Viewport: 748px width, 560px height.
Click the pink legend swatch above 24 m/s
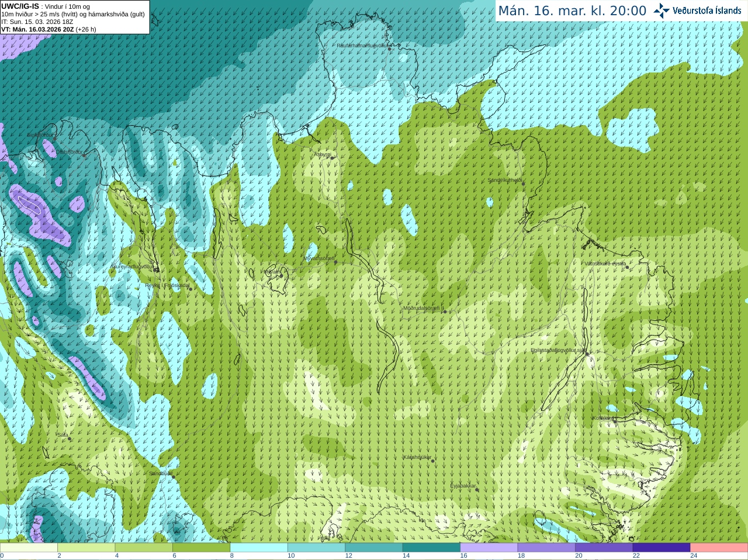click(719, 548)
